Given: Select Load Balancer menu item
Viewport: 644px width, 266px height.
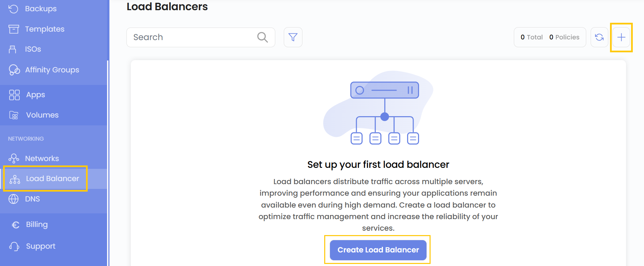Looking at the screenshot, I should 52,179.
